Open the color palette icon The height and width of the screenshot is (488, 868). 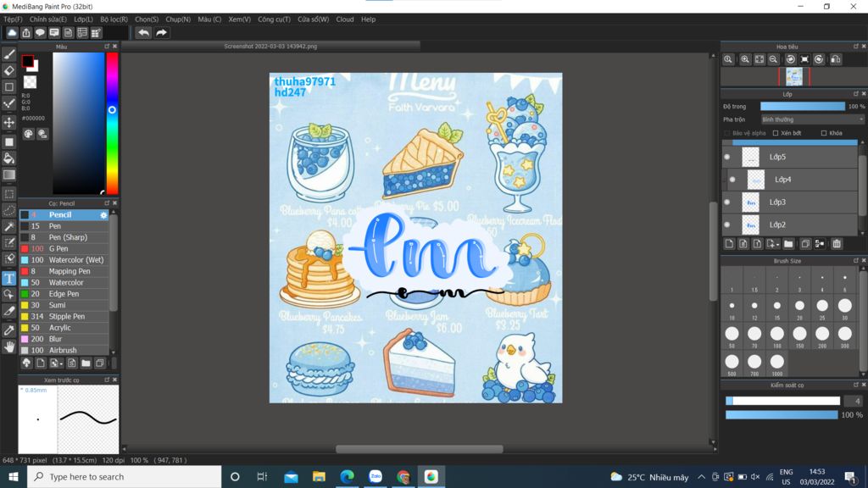28,134
